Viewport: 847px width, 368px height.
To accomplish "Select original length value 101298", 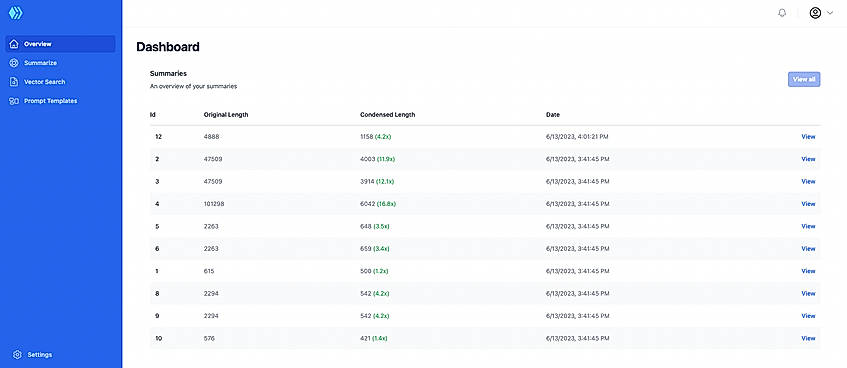I will pyautogui.click(x=214, y=204).
